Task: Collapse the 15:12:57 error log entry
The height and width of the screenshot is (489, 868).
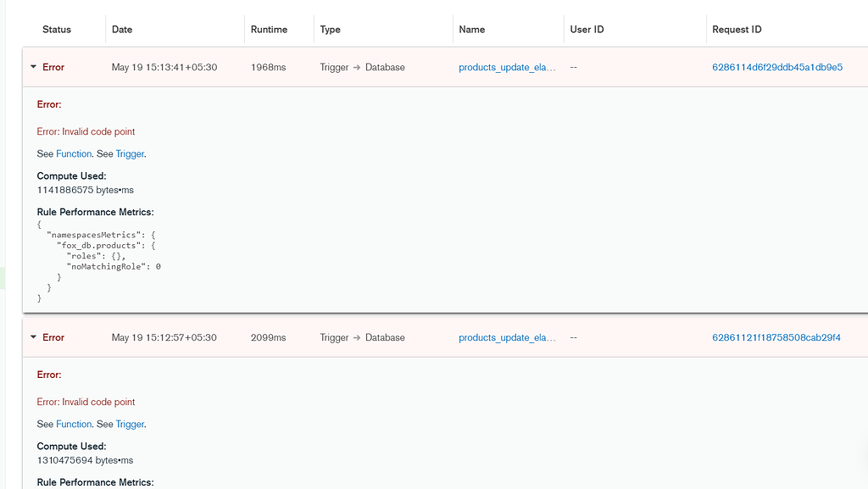Action: point(34,337)
